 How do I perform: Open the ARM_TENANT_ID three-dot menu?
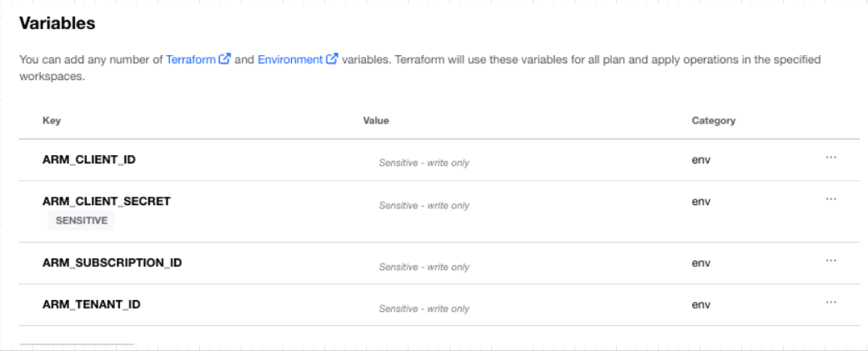tap(830, 302)
